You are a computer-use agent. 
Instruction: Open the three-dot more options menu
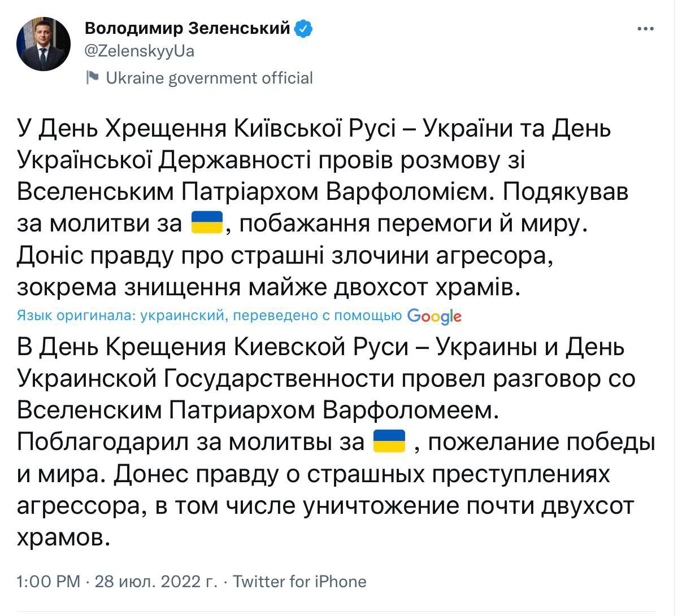(645, 29)
